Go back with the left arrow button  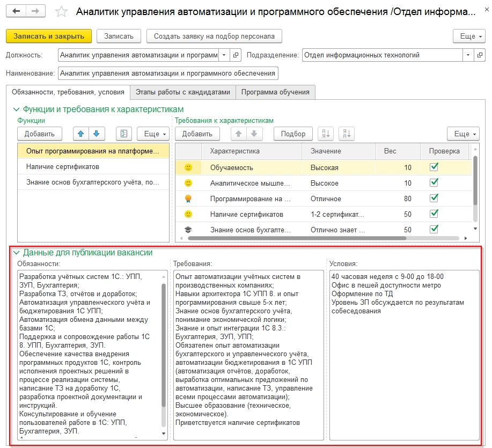coord(16,11)
